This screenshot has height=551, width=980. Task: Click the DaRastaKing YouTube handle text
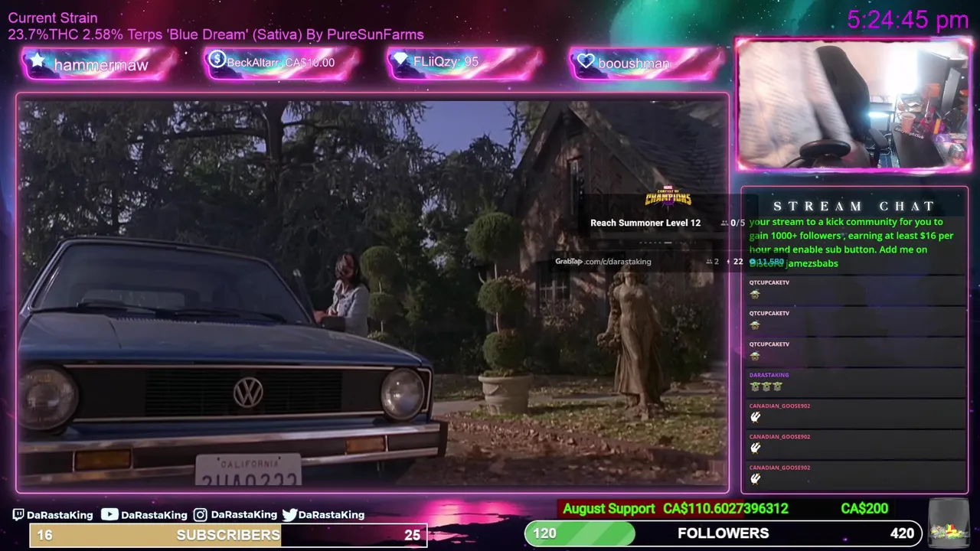pos(154,515)
